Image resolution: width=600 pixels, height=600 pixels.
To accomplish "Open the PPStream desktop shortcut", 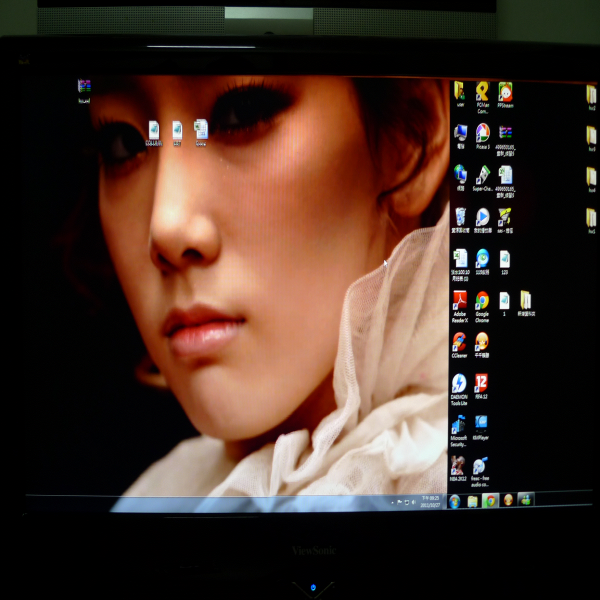I will [x=505, y=95].
